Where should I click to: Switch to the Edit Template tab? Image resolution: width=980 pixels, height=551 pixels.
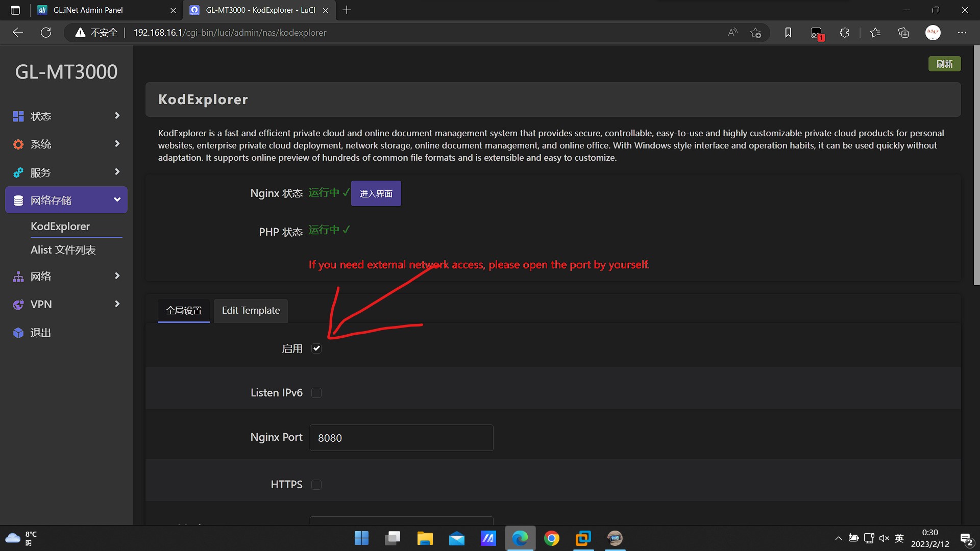click(251, 311)
